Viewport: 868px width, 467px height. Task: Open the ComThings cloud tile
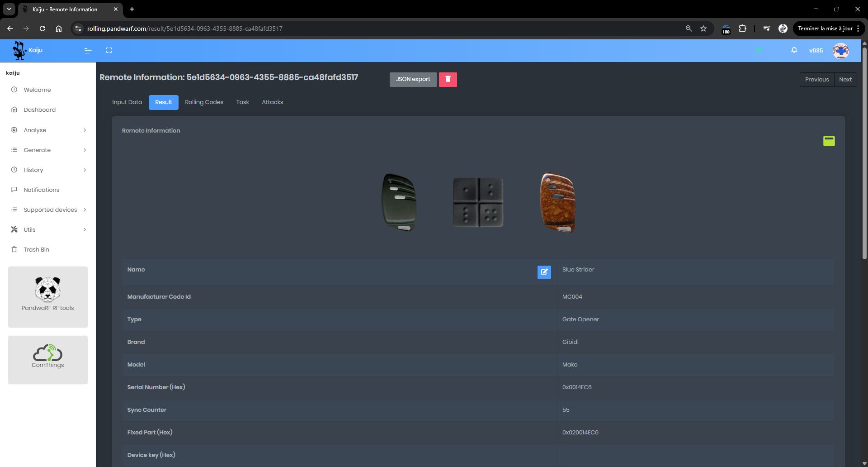[48, 359]
